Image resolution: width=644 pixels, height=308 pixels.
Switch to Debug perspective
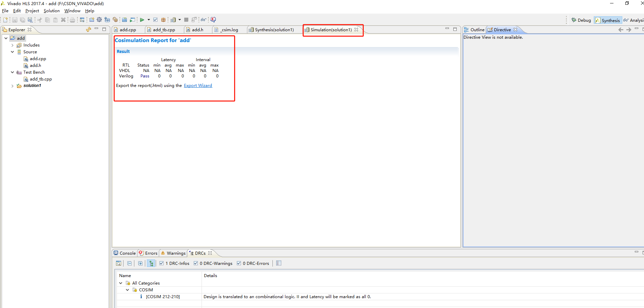(581, 20)
